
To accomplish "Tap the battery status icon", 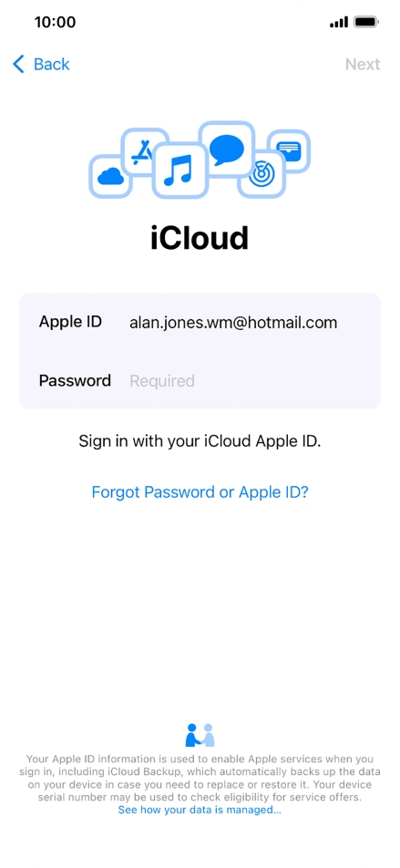I will click(x=365, y=22).
